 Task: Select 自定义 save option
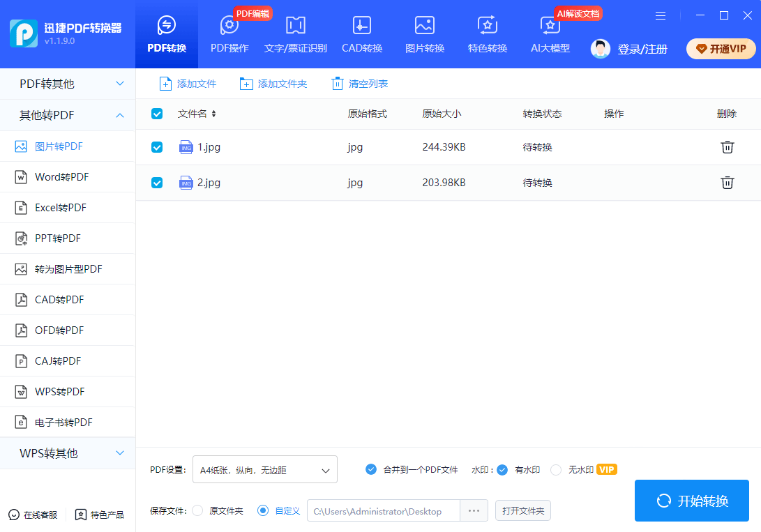point(262,510)
